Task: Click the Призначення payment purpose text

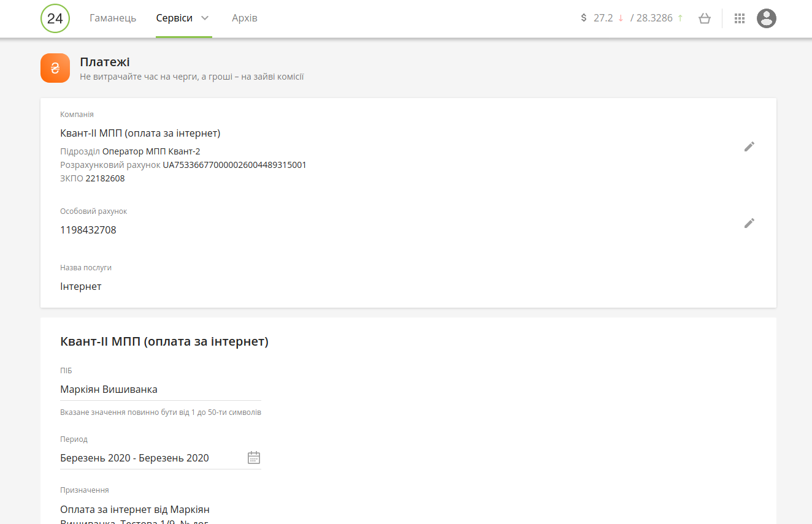Action: (x=135, y=510)
